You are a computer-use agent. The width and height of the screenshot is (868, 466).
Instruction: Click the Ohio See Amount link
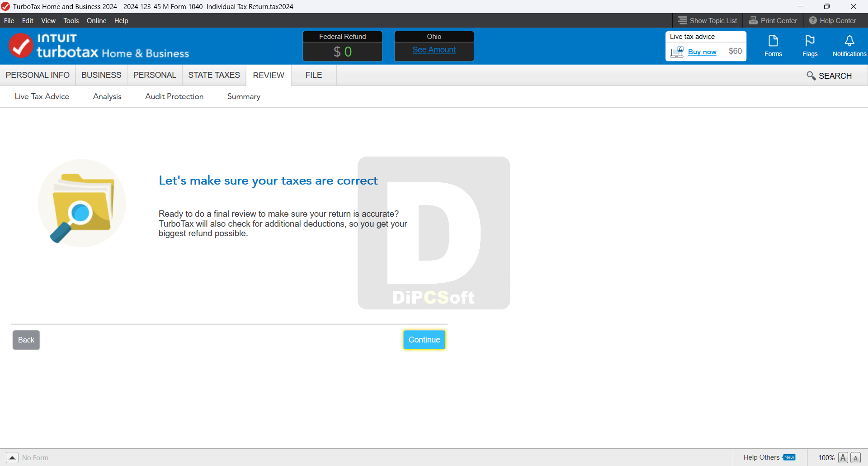tap(434, 50)
